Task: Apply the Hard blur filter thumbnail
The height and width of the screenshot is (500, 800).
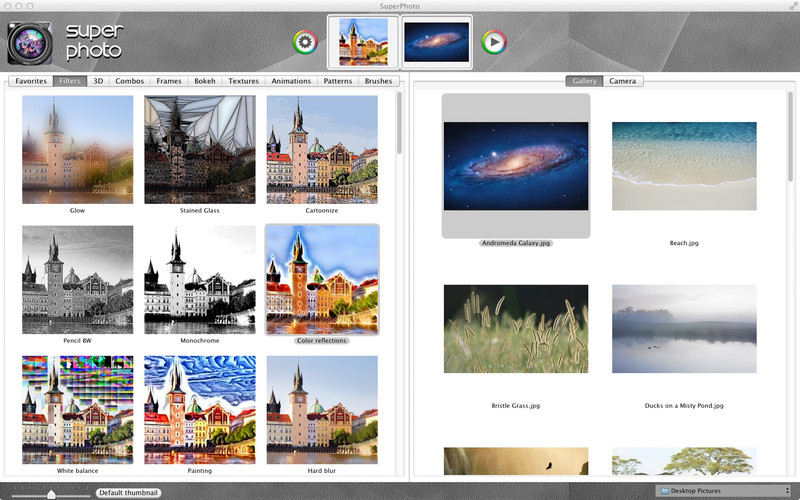Action: pos(322,410)
